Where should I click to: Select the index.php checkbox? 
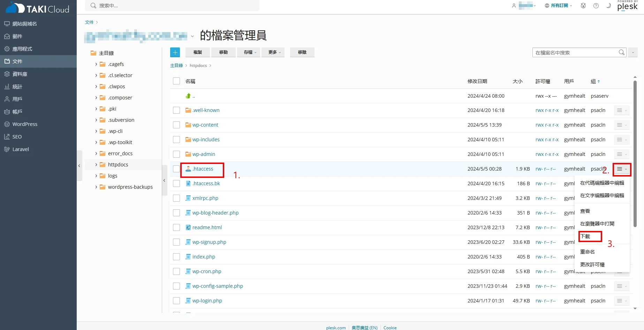(x=176, y=257)
